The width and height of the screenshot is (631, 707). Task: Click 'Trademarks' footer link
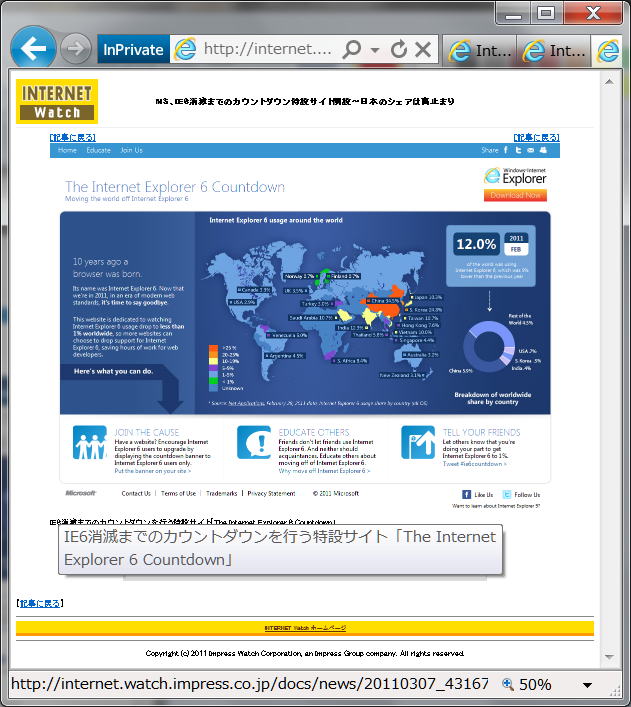point(221,493)
